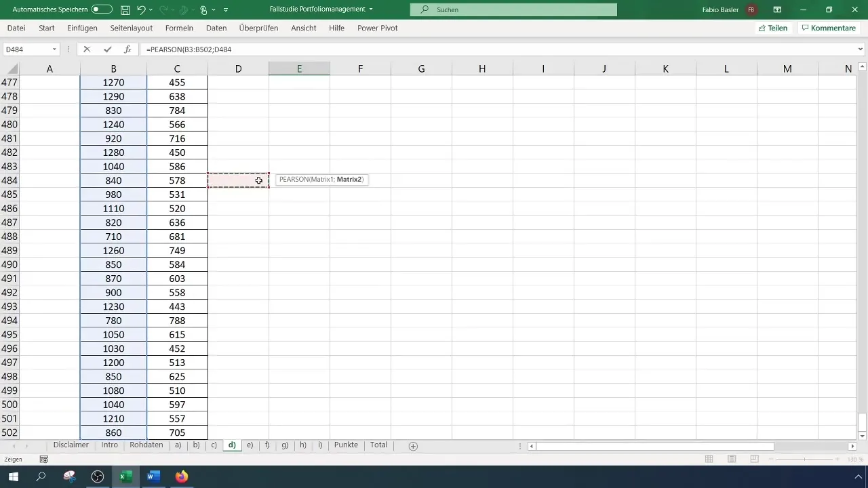Open the Fabio Basler account avatar
This screenshot has width=868, height=488.
pos(751,9)
